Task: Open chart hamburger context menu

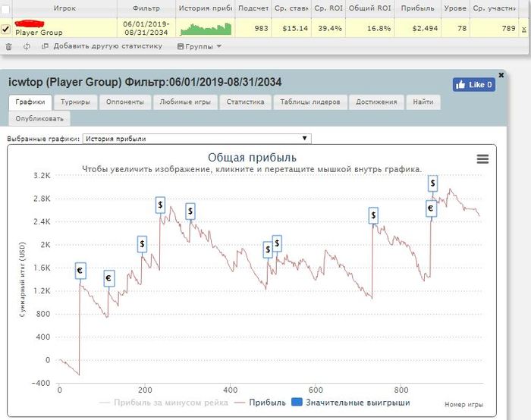Action: pos(482,158)
